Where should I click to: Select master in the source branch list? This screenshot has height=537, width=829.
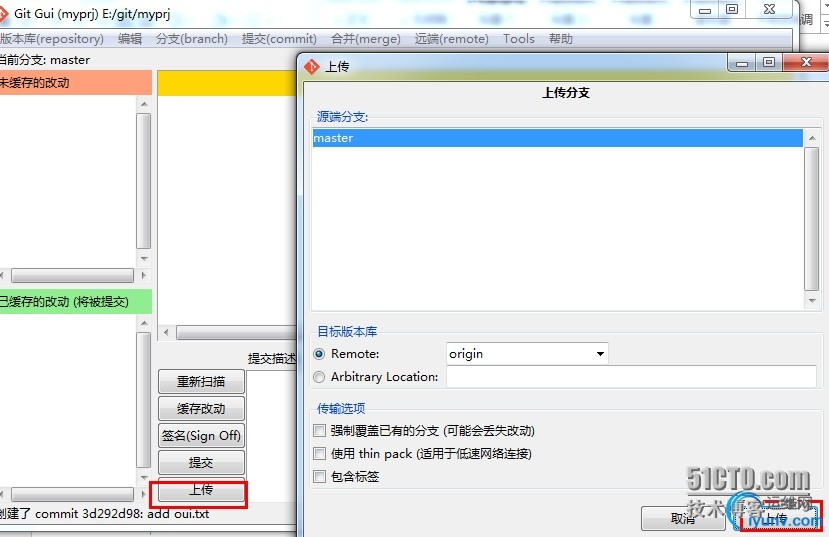[558, 138]
